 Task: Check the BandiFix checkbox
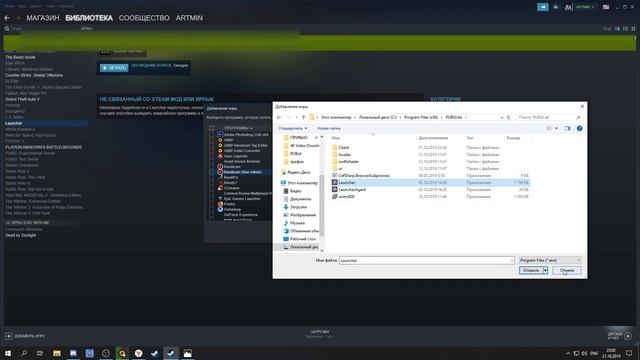tap(211, 178)
